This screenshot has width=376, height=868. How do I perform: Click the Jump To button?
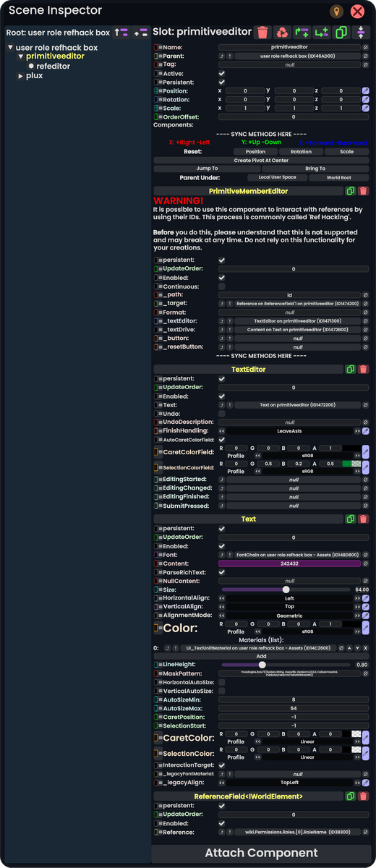click(x=207, y=168)
